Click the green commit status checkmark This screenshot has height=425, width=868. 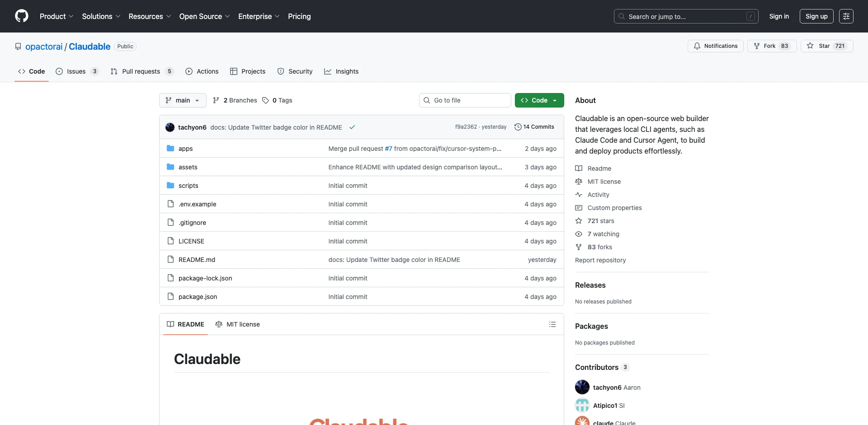point(352,127)
